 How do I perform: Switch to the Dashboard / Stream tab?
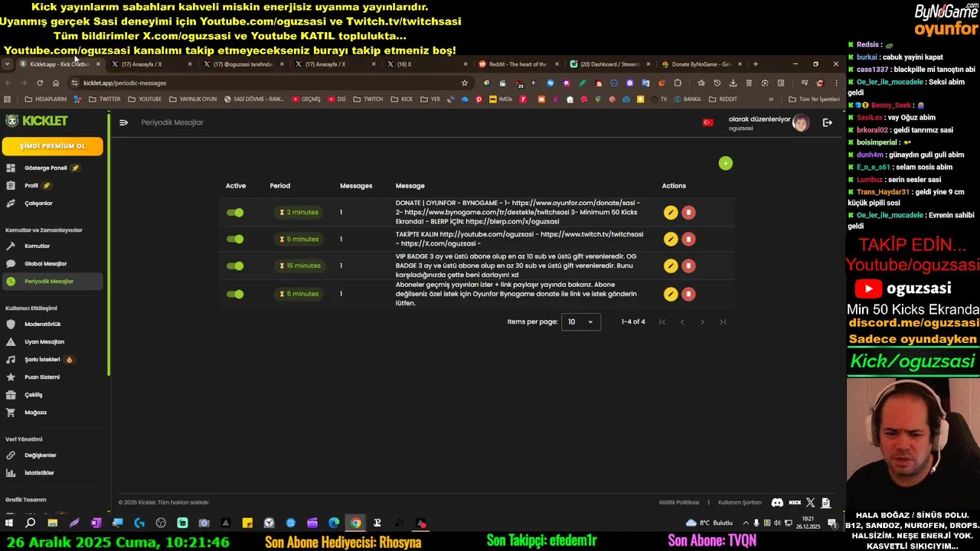tap(610, 64)
